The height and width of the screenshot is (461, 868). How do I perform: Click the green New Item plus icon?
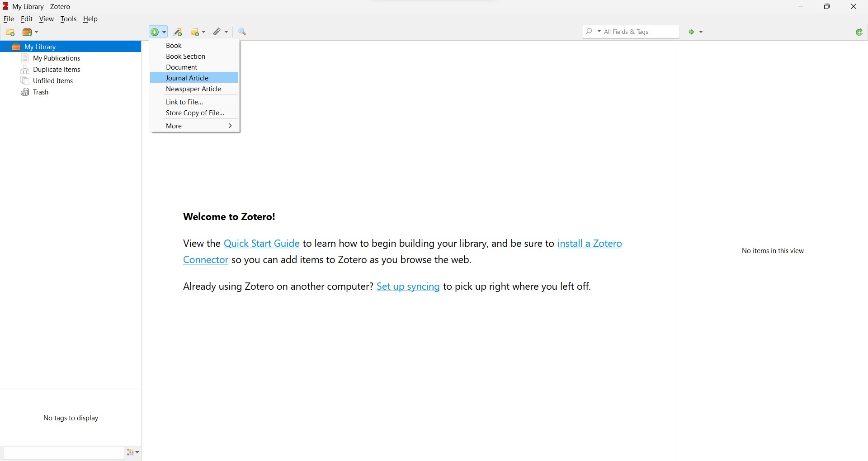(156, 33)
